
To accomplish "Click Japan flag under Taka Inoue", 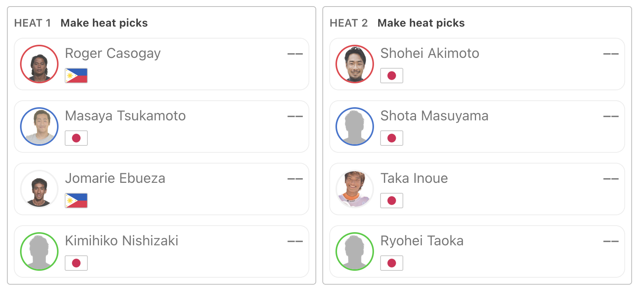I will coord(392,201).
